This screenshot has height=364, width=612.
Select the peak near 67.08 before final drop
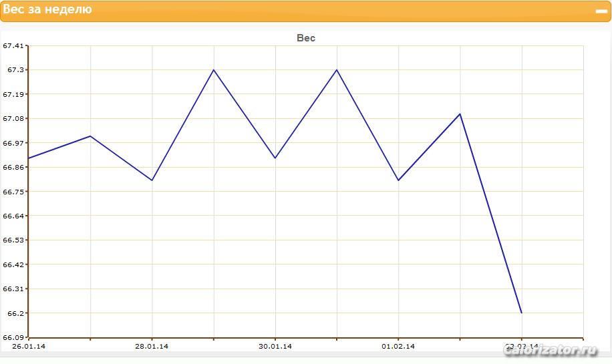[460, 114]
